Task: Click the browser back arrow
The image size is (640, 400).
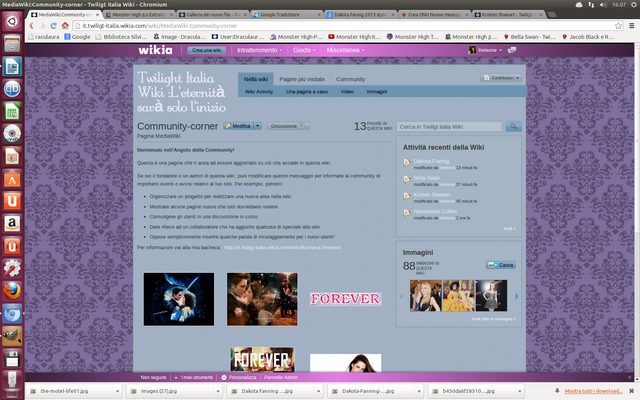Action: (x=31, y=25)
